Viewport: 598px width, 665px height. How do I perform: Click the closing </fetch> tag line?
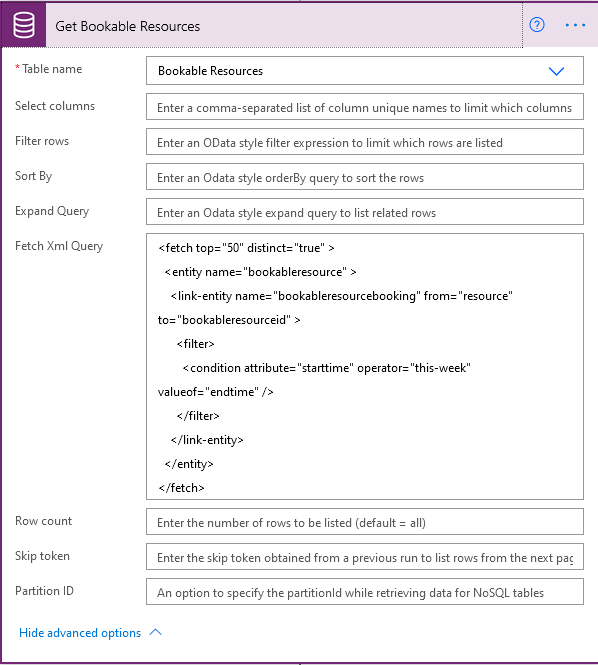(x=182, y=488)
